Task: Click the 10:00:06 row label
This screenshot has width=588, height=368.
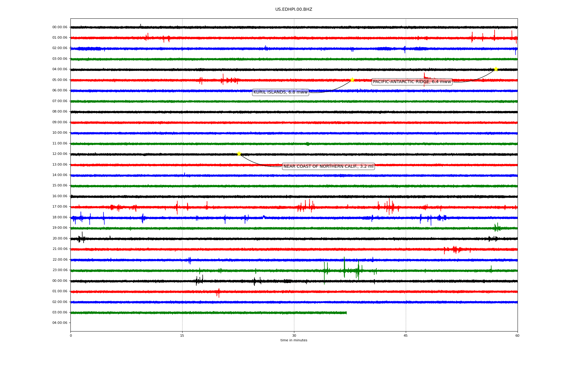Action: tap(60, 132)
